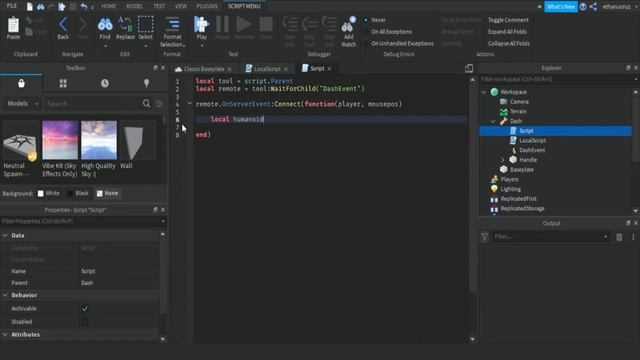Select the High Quality Sky thumbnail

[99, 140]
